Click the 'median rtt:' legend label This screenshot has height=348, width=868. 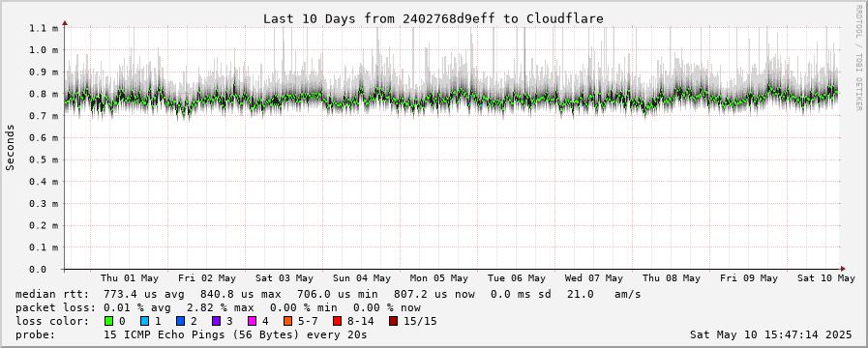pos(52,294)
